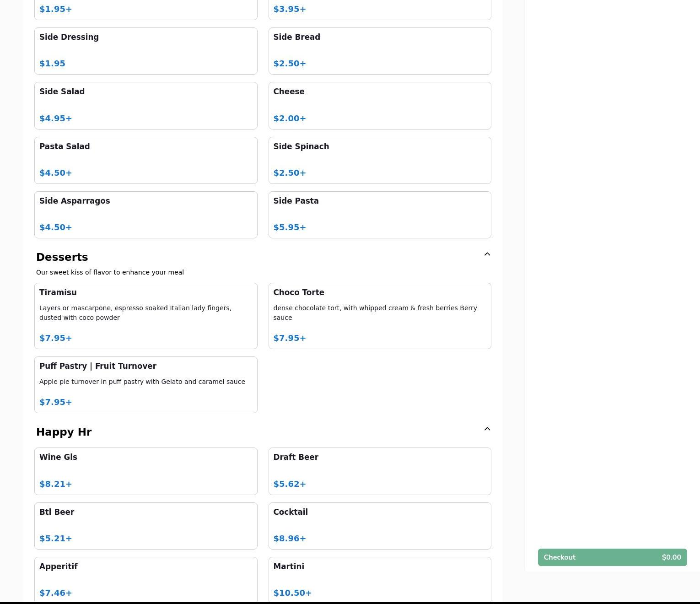Select the Apperitif drink item
This screenshot has width=700, height=604.
point(145,579)
